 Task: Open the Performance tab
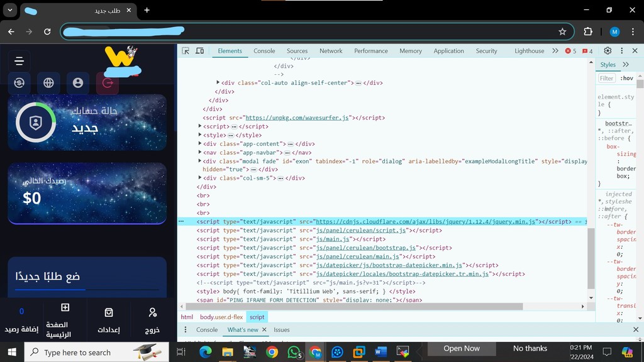point(371,51)
